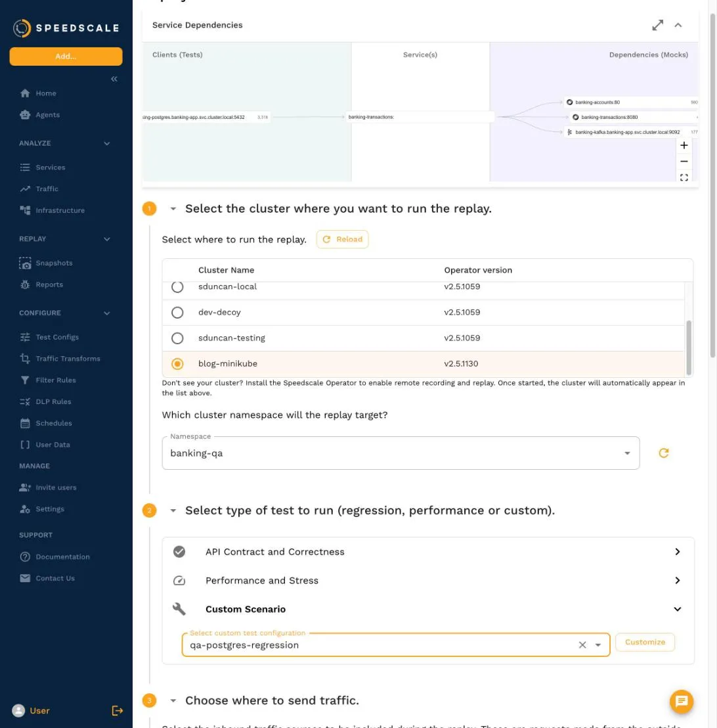This screenshot has height=728, width=717.
Task: Open the Namespace dropdown
Action: pyautogui.click(x=401, y=453)
